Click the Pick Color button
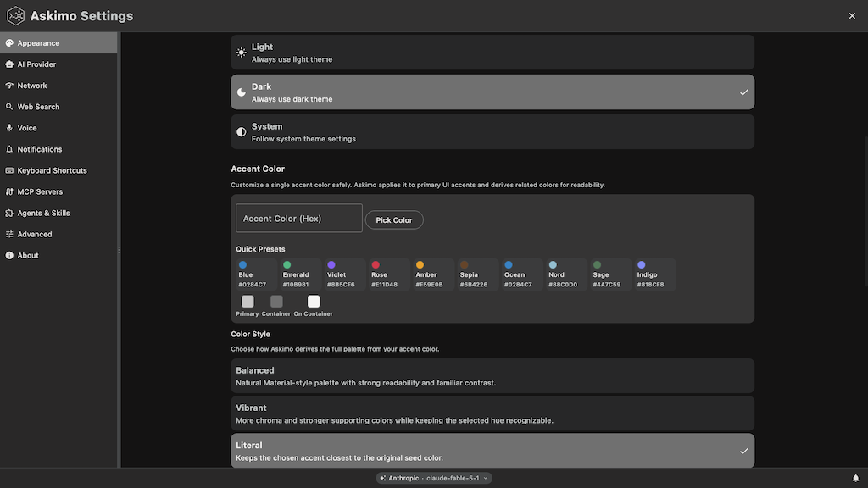 coord(394,219)
